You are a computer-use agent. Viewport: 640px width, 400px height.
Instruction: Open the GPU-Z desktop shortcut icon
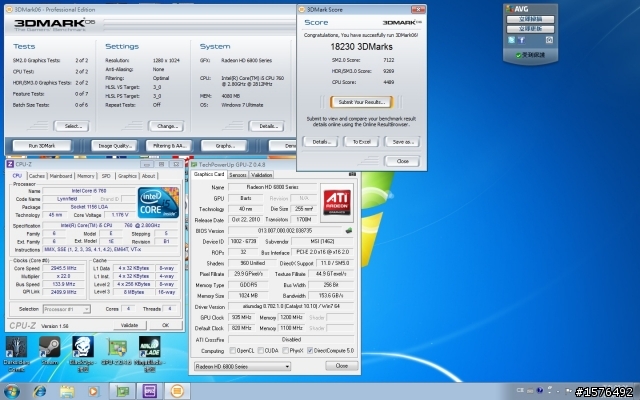click(x=117, y=350)
